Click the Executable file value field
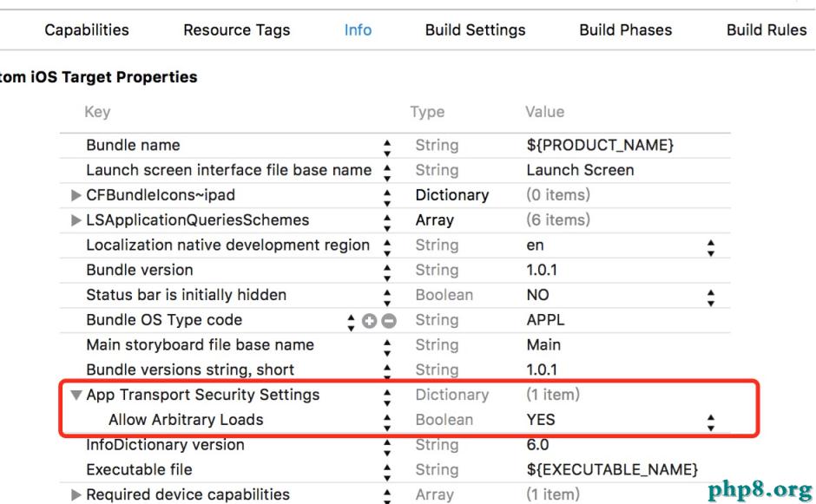 pyautogui.click(x=611, y=470)
